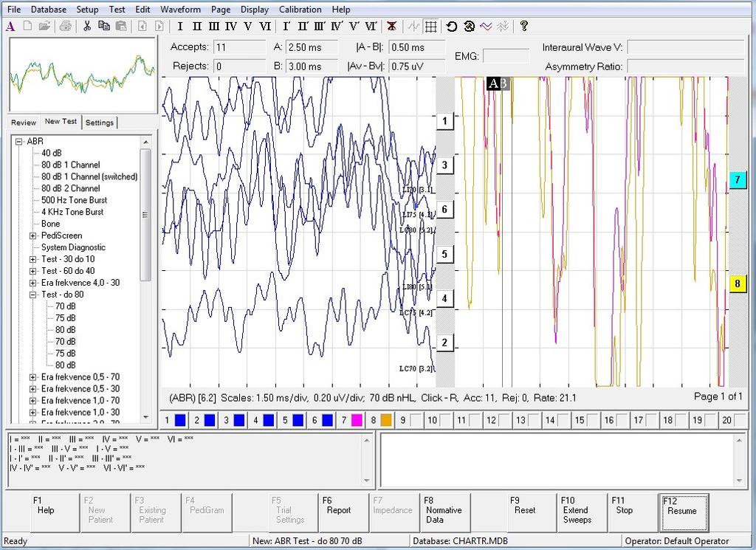
Task: Mark wave VI with toolbar button
Action: pyautogui.click(x=265, y=26)
